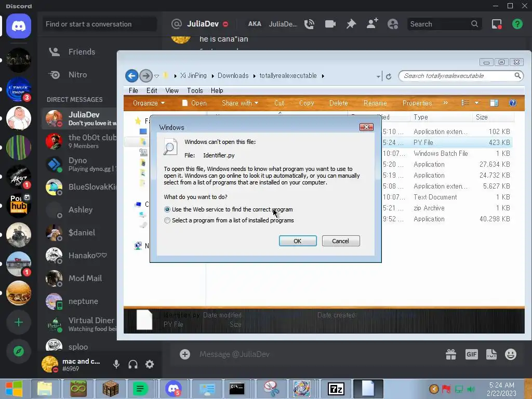This screenshot has height=399, width=532.
Task: Select Use the Web service radio option
Action: click(x=167, y=210)
